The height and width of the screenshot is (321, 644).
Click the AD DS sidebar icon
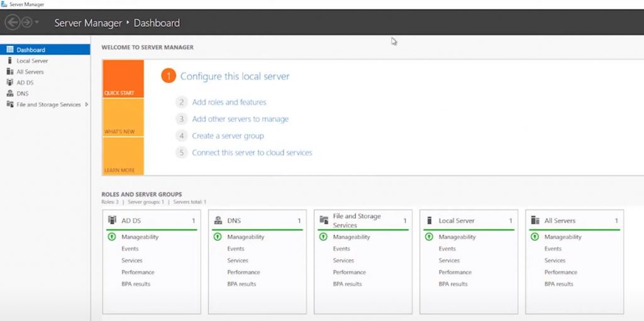click(10, 82)
